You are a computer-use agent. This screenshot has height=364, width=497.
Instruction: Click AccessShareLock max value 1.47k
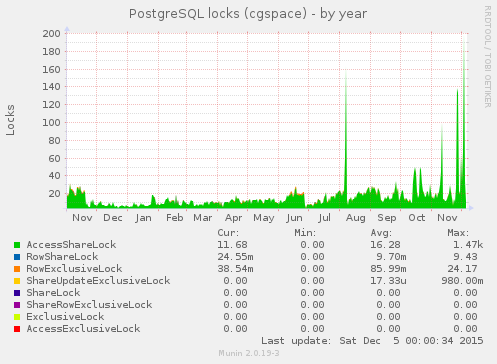click(468, 245)
